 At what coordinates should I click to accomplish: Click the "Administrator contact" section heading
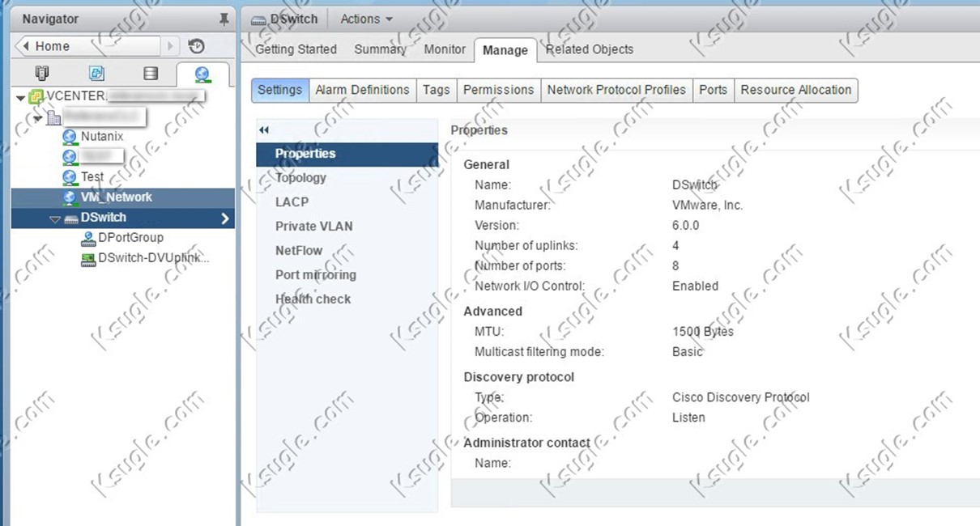(x=526, y=443)
